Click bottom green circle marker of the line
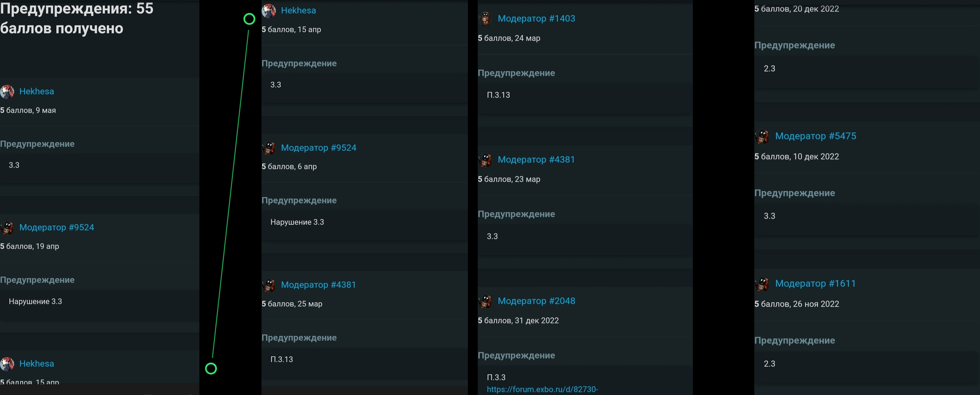 click(211, 368)
